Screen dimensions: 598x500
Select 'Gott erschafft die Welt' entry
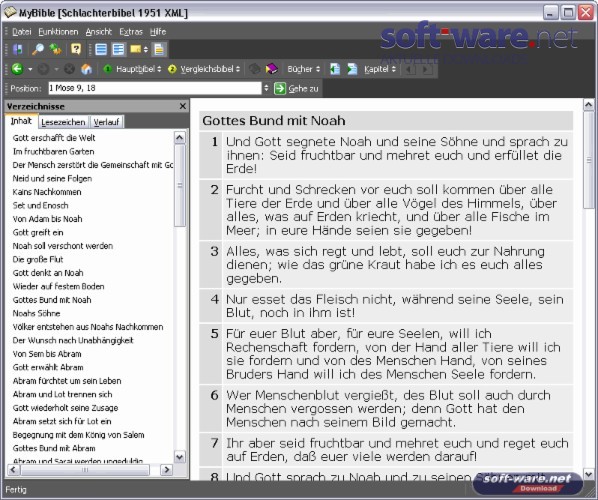(54, 138)
